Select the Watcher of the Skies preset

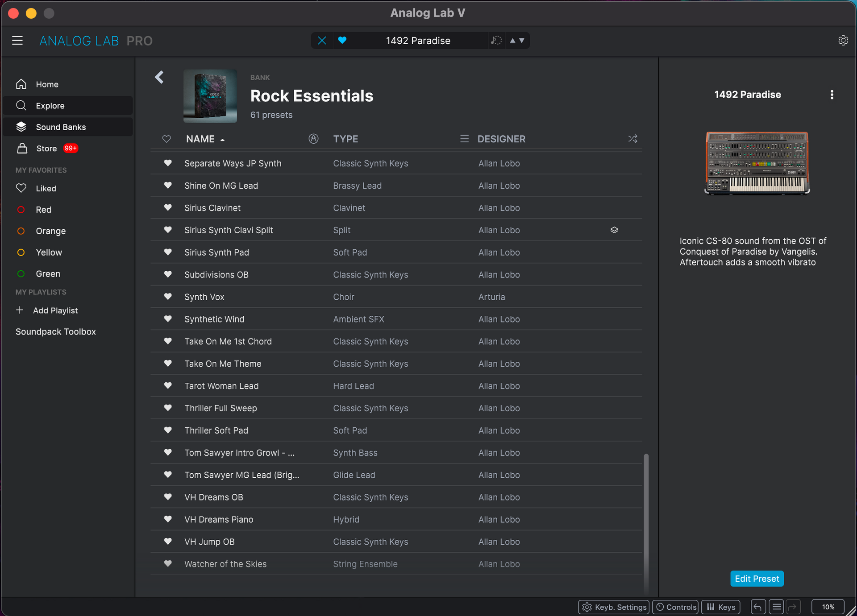click(396, 564)
